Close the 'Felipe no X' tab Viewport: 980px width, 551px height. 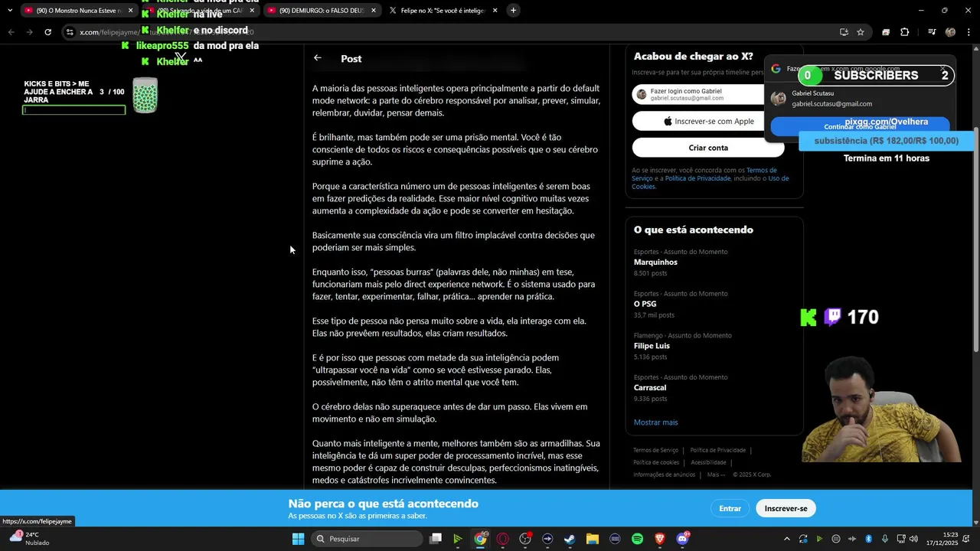point(495,11)
